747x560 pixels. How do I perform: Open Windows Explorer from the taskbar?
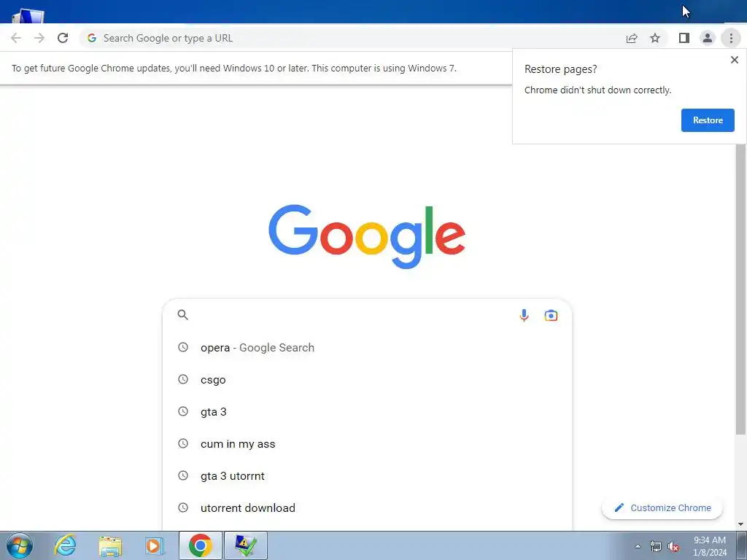tap(110, 545)
